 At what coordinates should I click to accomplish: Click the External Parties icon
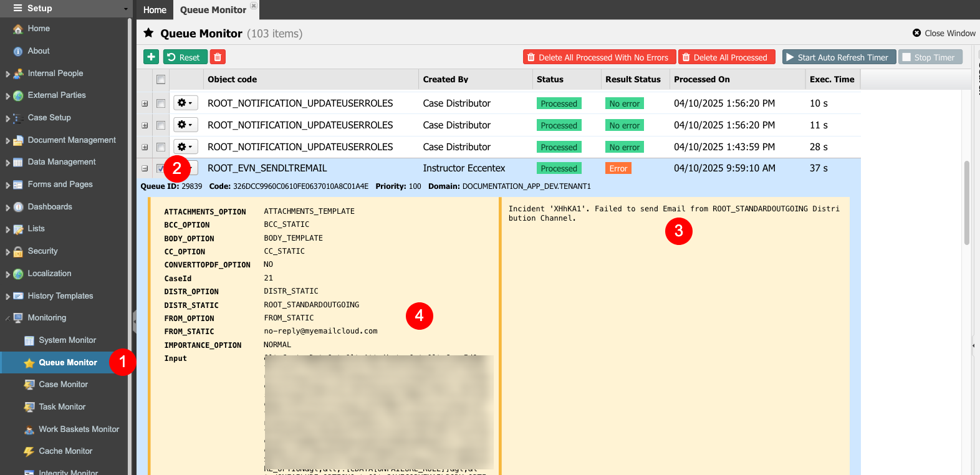(18, 95)
